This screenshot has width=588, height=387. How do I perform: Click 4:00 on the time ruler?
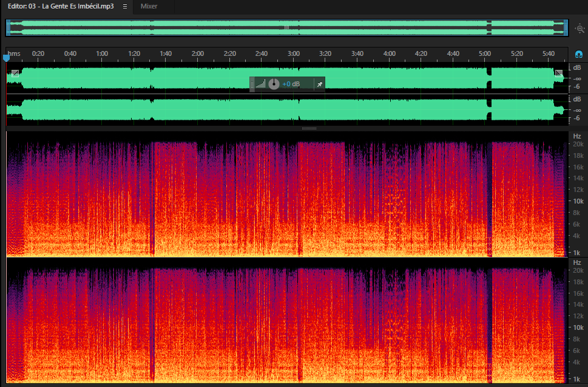[x=389, y=53]
